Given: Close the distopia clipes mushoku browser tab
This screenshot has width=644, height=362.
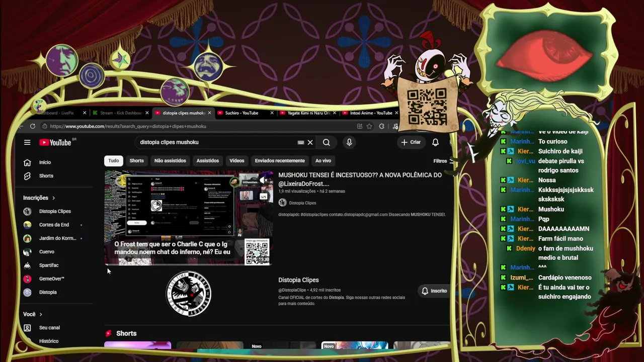Looking at the screenshot, I should coord(209,113).
